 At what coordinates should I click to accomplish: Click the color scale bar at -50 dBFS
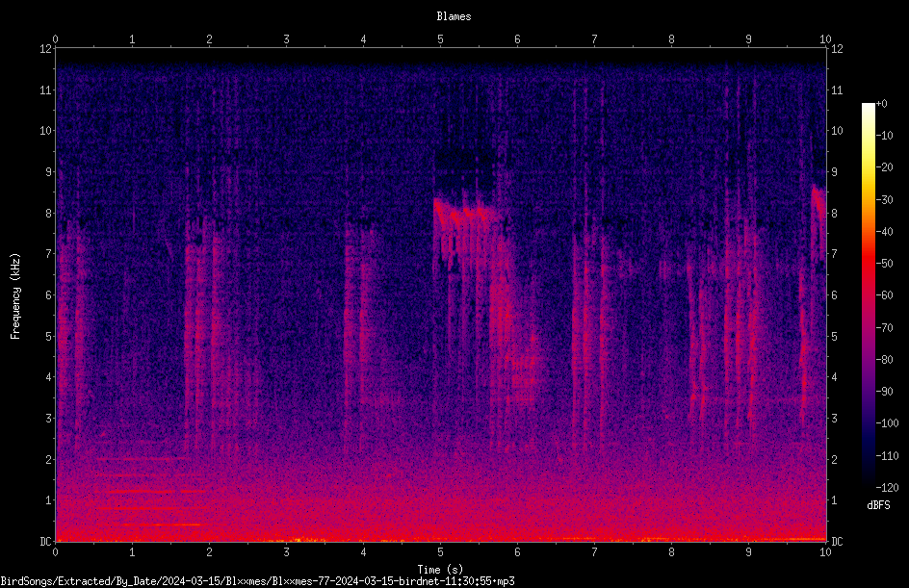(868, 263)
